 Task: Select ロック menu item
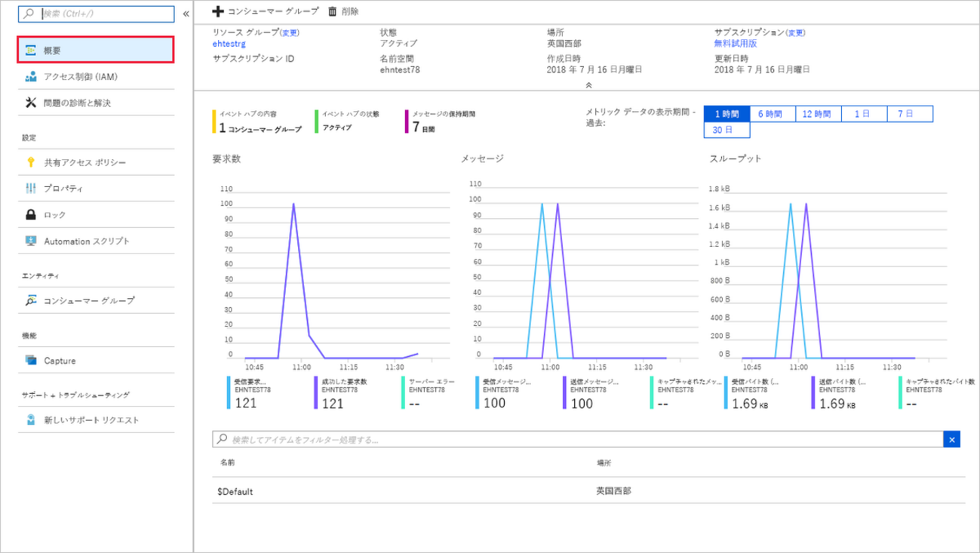click(x=97, y=215)
